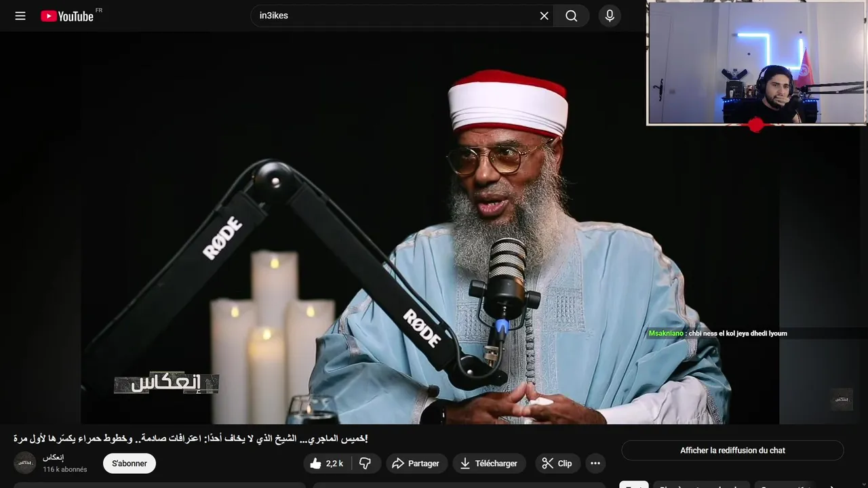Click the channel watermark in video corner

[842, 399]
